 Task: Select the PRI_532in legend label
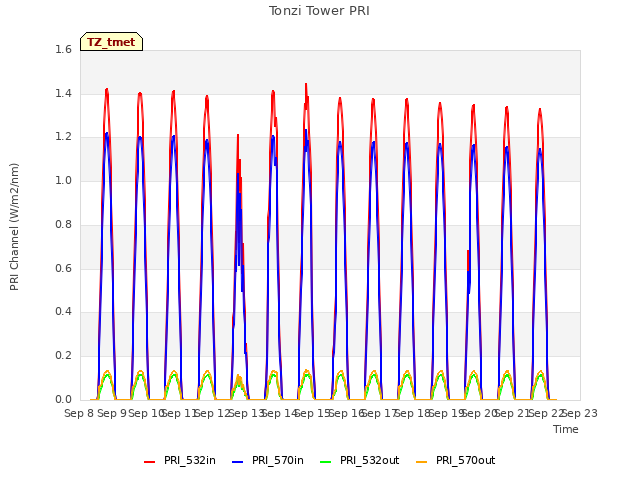point(190,460)
